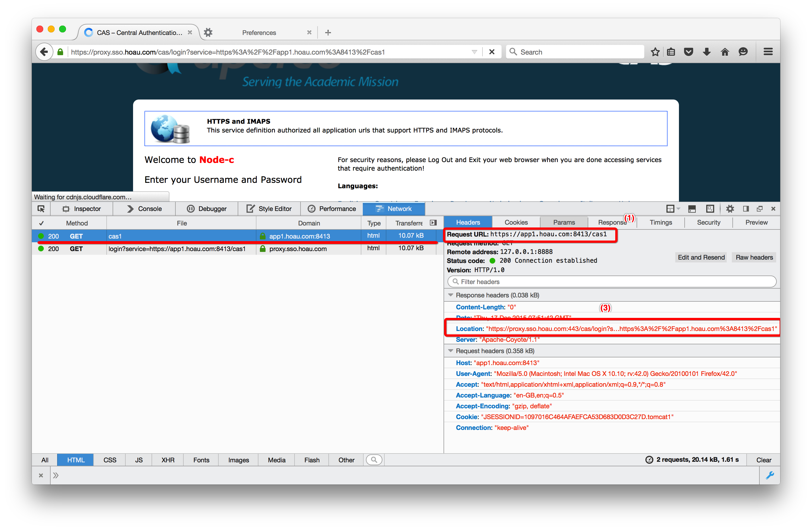Open the developer toolbar command prompt chevrons
This screenshot has height=530, width=812.
click(x=56, y=475)
